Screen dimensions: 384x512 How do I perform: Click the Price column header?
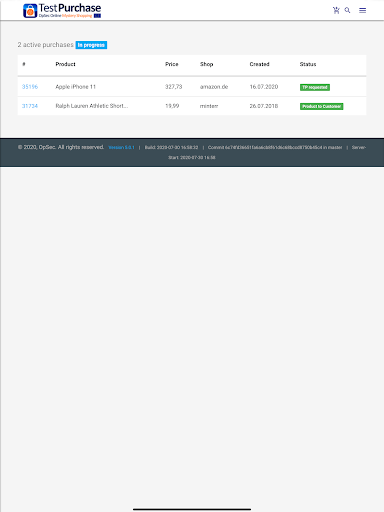tap(172, 64)
